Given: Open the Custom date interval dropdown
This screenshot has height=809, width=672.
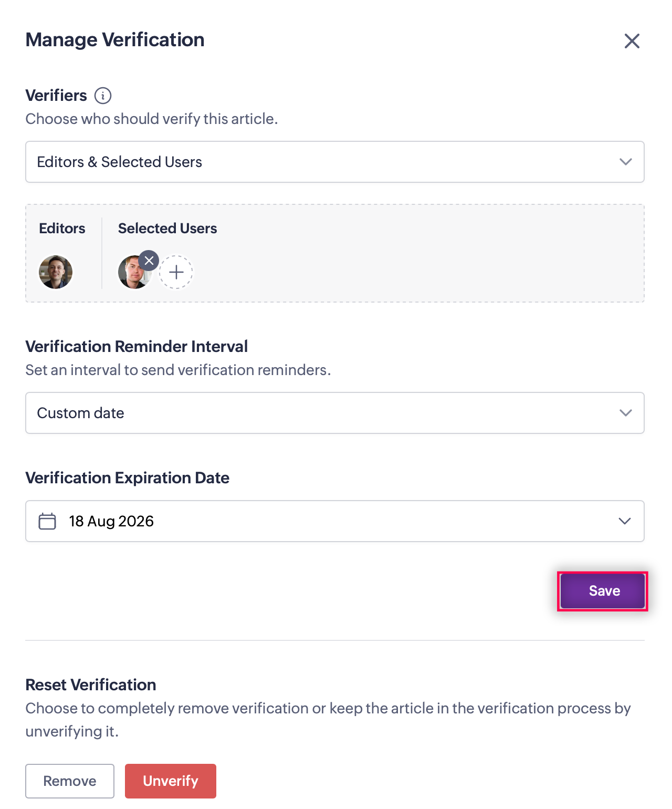Looking at the screenshot, I should coord(335,413).
